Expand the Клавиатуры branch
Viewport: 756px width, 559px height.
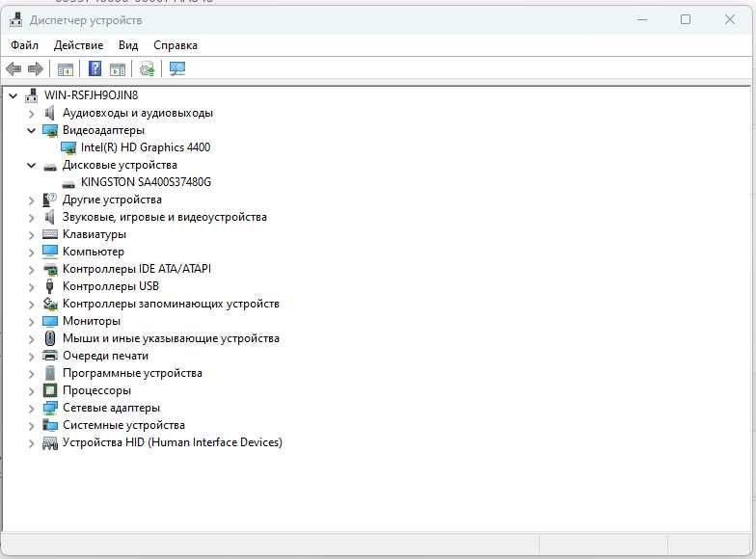click(31, 235)
